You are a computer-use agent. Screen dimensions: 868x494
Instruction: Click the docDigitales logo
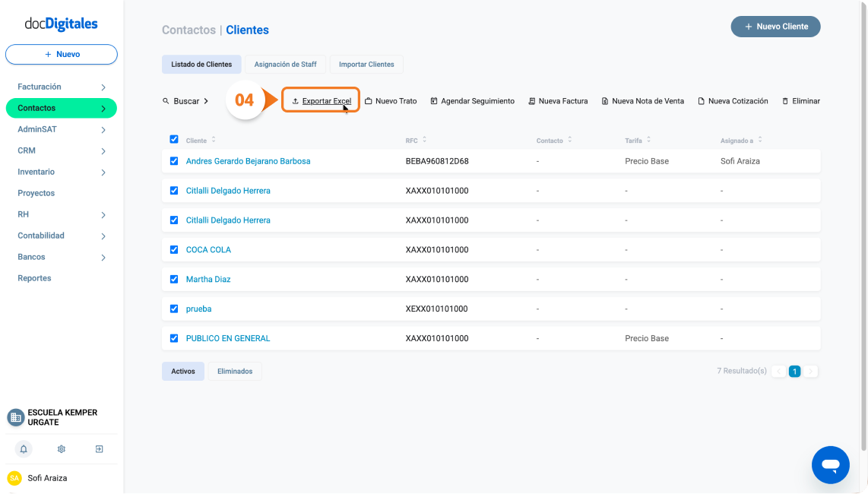point(61,24)
